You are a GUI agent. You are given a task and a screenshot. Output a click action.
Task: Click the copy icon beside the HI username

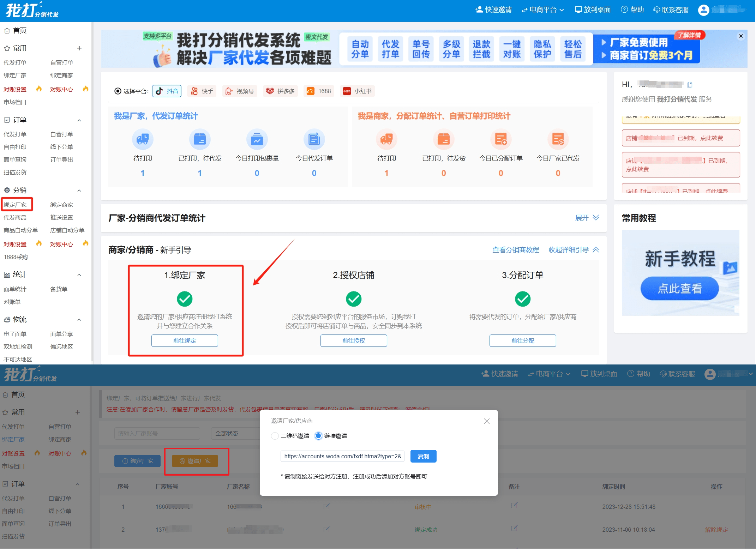tap(690, 85)
